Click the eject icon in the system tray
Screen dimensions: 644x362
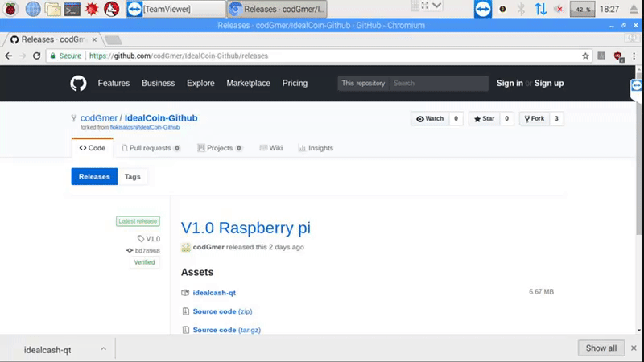click(634, 9)
